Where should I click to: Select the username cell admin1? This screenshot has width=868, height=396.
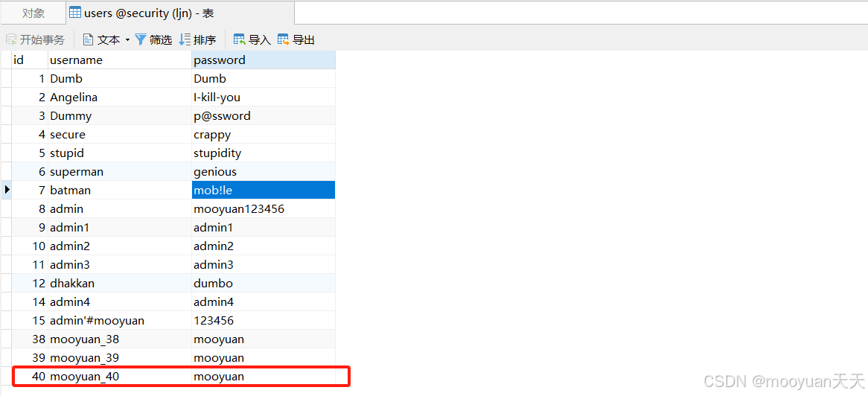pos(120,228)
